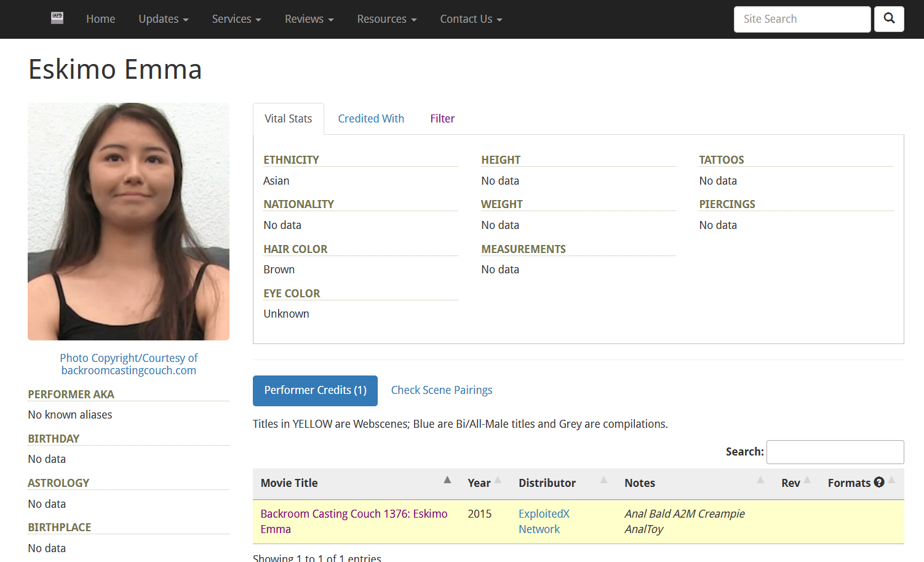Click the 'No known aliases' text
Viewport: 924px width, 562px height.
click(x=70, y=415)
